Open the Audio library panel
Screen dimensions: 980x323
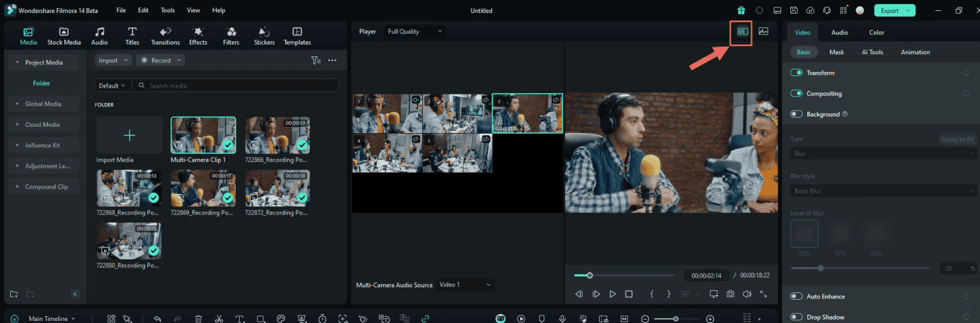[x=99, y=36]
